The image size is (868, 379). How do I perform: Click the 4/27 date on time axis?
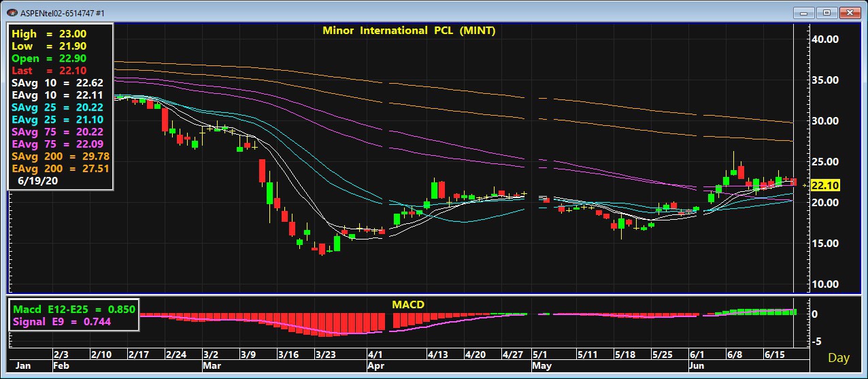(x=512, y=355)
